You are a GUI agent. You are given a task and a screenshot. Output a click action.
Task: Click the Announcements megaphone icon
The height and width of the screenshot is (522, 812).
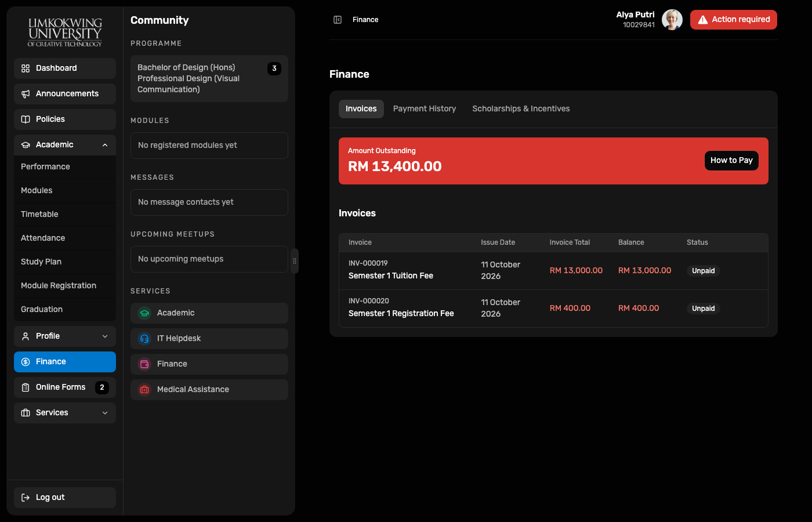tap(26, 94)
